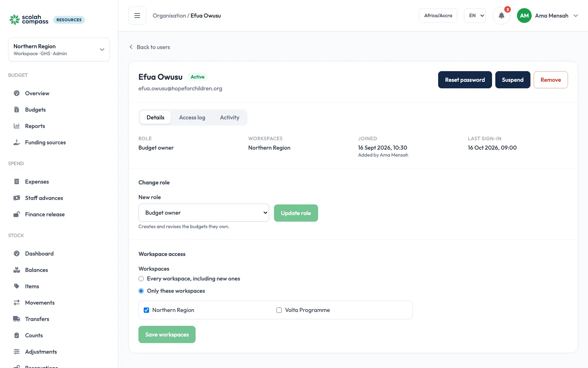Click the Funding sources hand icon
Viewport: 588px width, 368px height.
(x=17, y=142)
